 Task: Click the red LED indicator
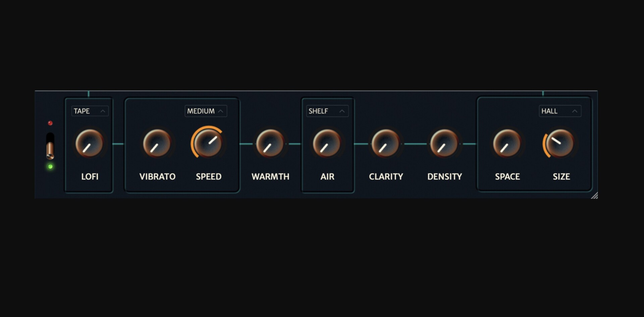pos(50,123)
